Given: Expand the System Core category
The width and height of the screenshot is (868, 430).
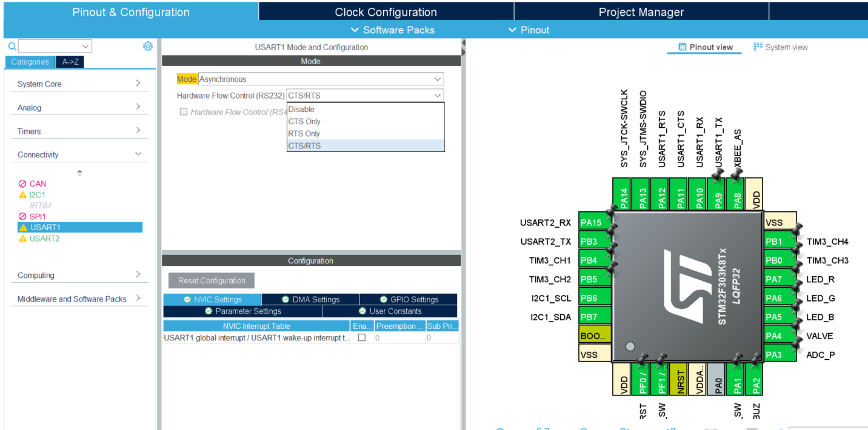Looking at the screenshot, I should click(79, 84).
